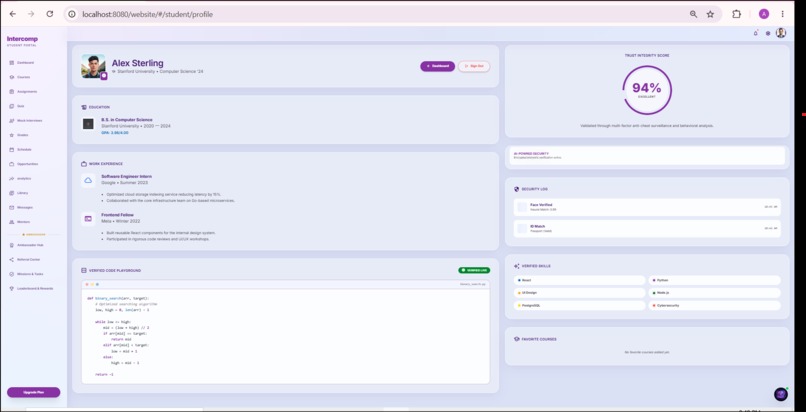
Task: Click the Security Log shield icon
Action: click(x=517, y=189)
